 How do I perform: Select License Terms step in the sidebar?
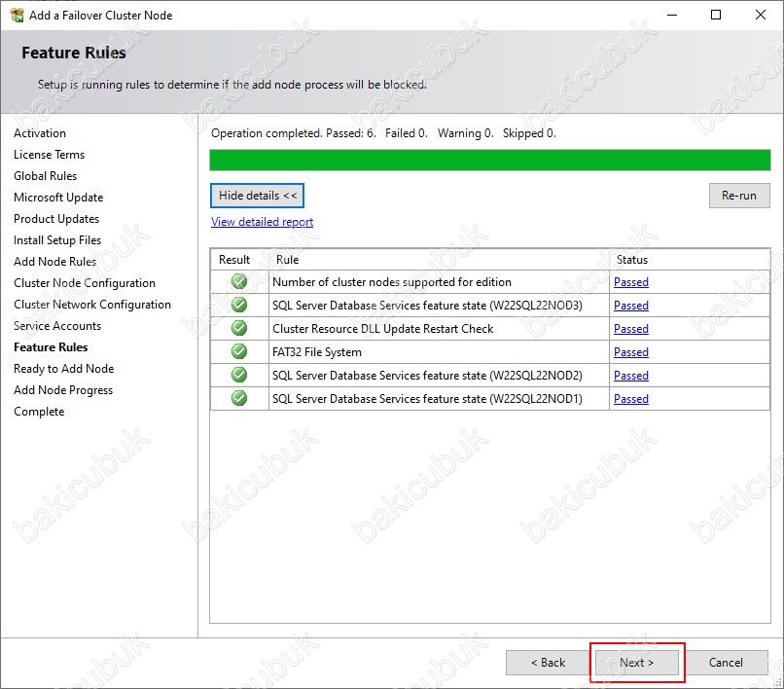coord(49,155)
